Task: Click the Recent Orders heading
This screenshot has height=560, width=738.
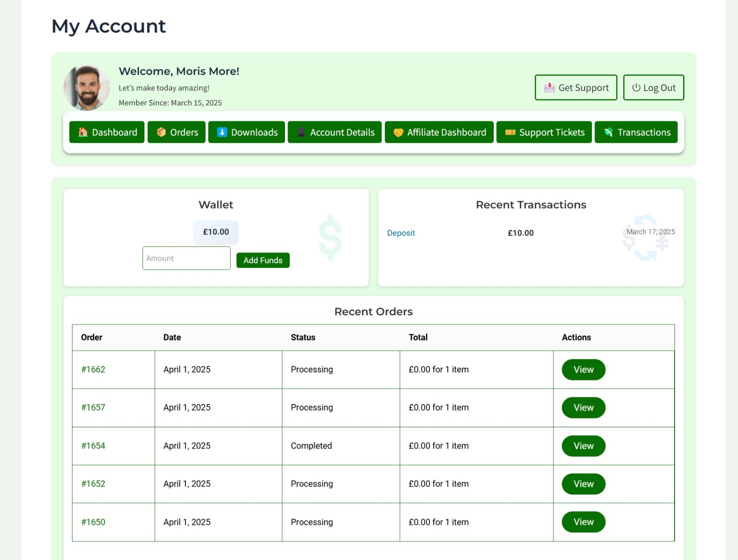Action: tap(373, 311)
